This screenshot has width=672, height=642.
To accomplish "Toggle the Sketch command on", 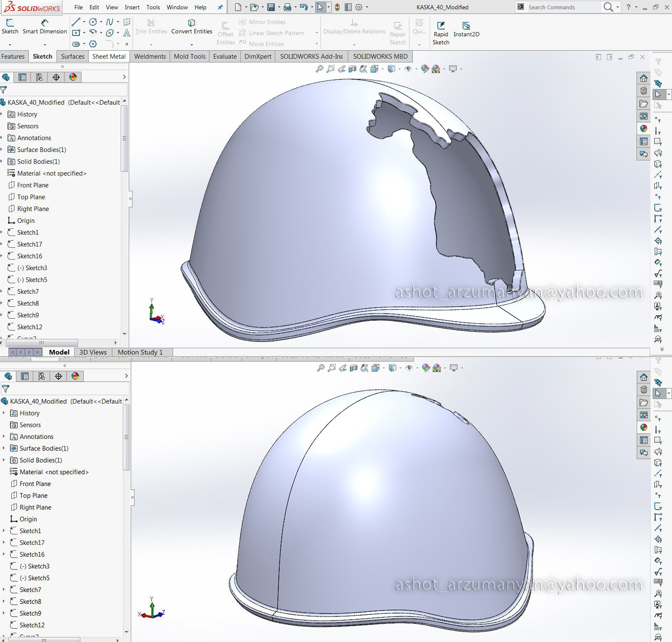I will (x=10, y=27).
